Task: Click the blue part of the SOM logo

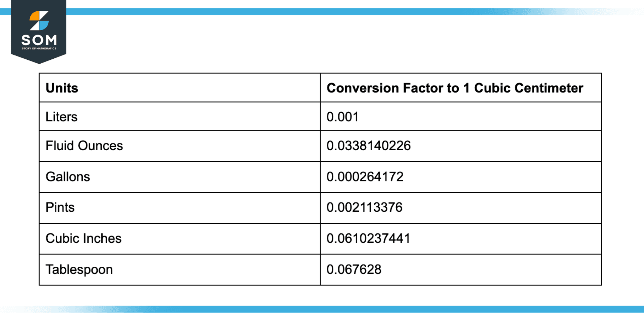Action: pyautogui.click(x=44, y=25)
